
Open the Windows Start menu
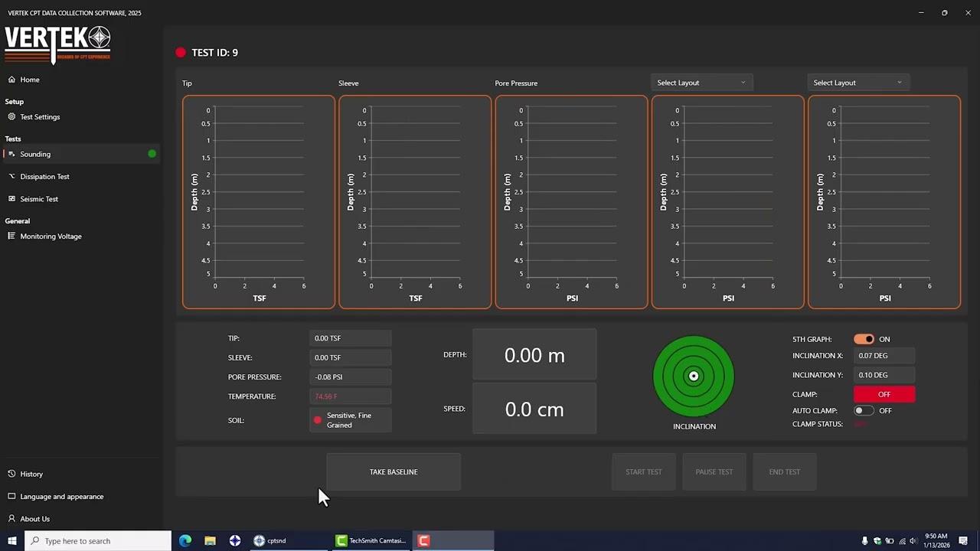click(x=12, y=541)
